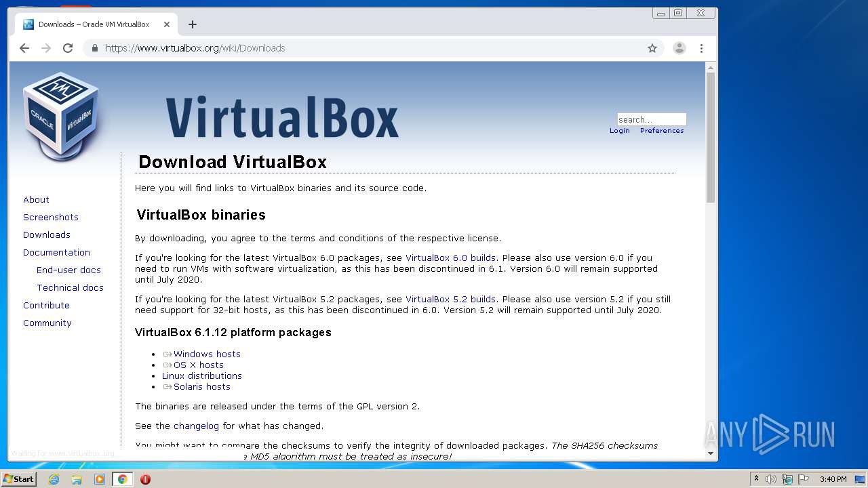Open Downloads in the sidebar
Image resolution: width=868 pixels, height=488 pixels.
pos(47,235)
